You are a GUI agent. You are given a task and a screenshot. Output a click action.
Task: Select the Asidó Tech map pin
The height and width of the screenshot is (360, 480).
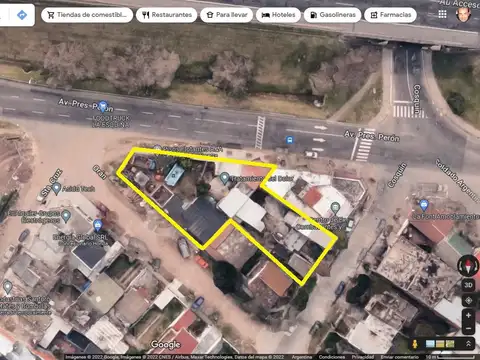[56, 188]
